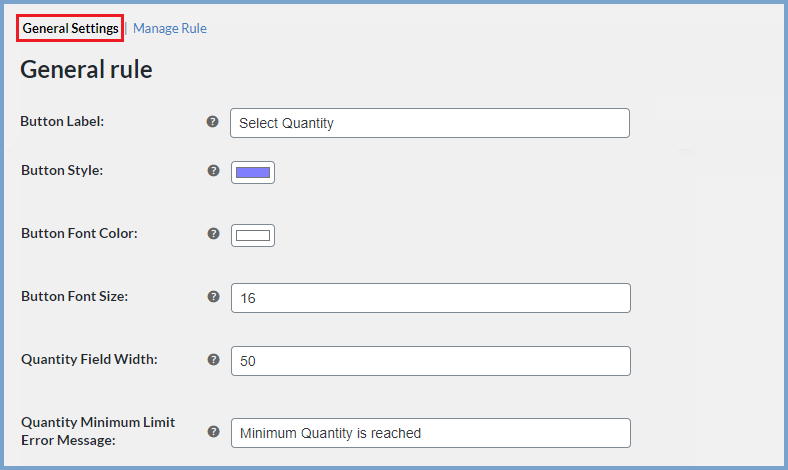This screenshot has height=470, width=788.
Task: Open the purple Button Style color picker
Action: 253,172
